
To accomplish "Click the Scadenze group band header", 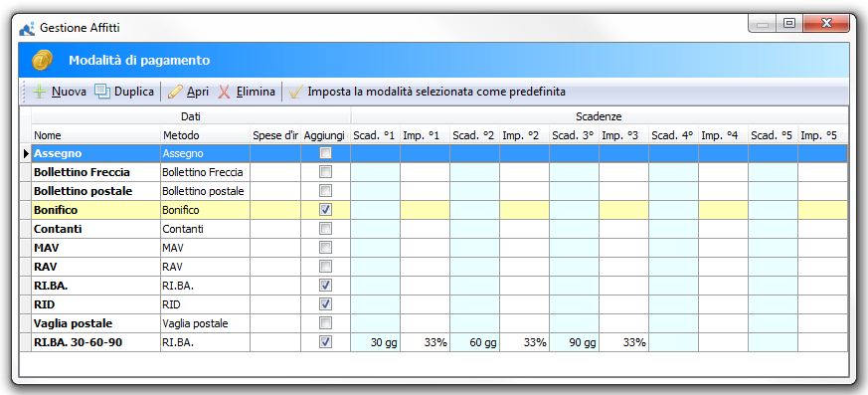I will [x=599, y=116].
